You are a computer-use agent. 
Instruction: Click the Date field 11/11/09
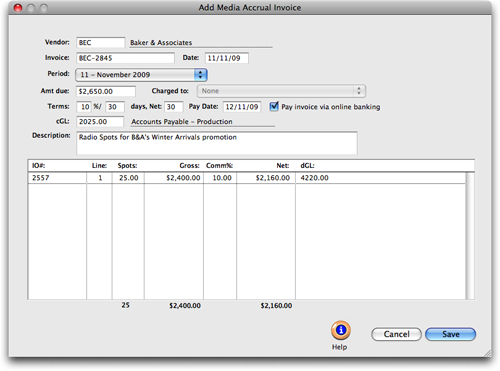[x=227, y=58]
